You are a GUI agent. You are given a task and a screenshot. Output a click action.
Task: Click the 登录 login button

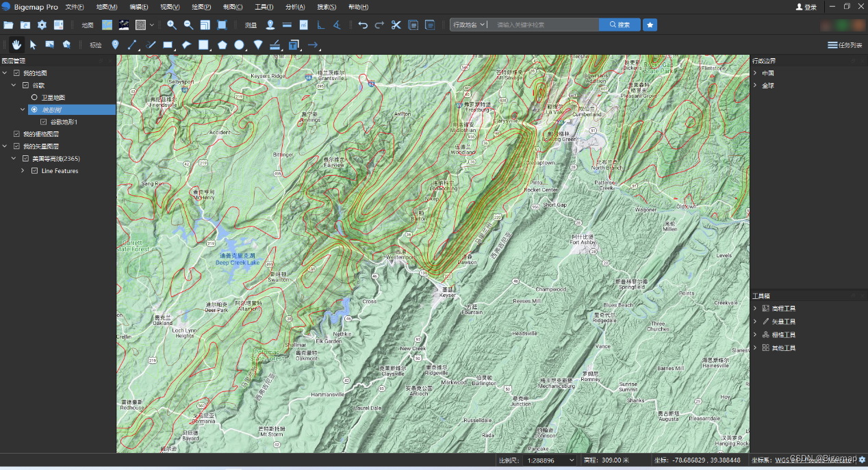806,7
